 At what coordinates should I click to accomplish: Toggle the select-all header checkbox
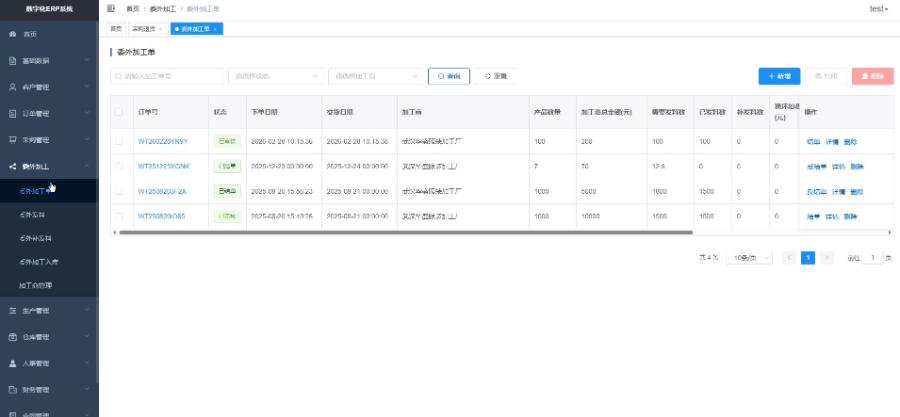tap(119, 112)
